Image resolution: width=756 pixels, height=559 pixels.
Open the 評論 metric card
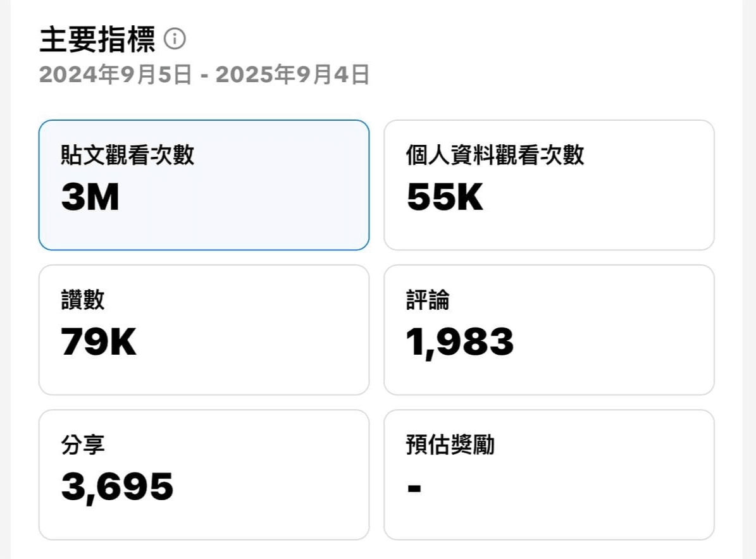tap(548, 330)
